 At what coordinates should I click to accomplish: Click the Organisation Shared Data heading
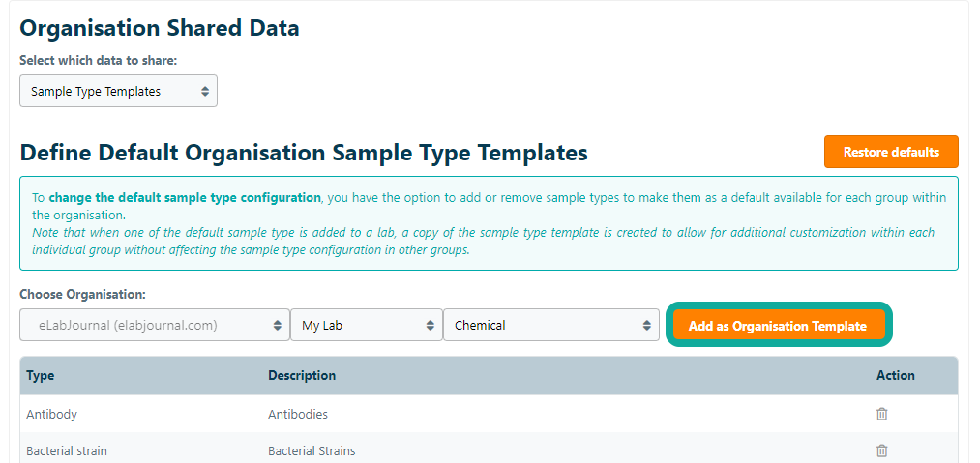click(x=160, y=28)
